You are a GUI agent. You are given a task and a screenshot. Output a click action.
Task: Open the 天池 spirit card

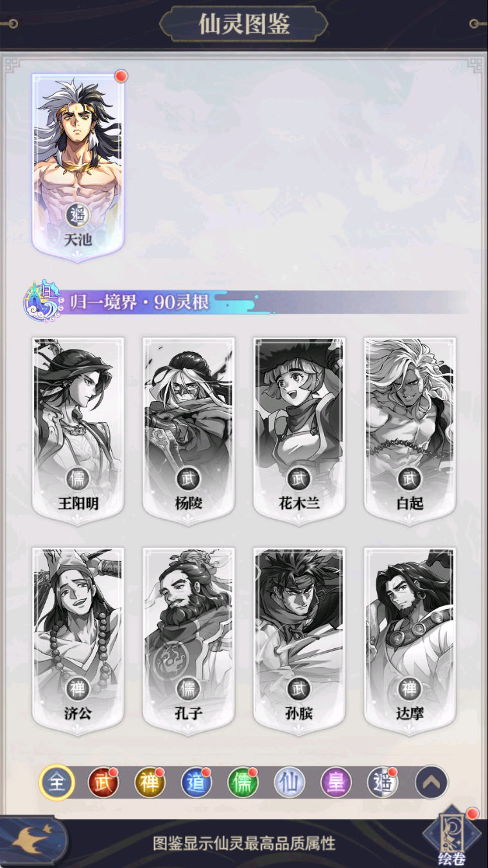pyautogui.click(x=78, y=168)
